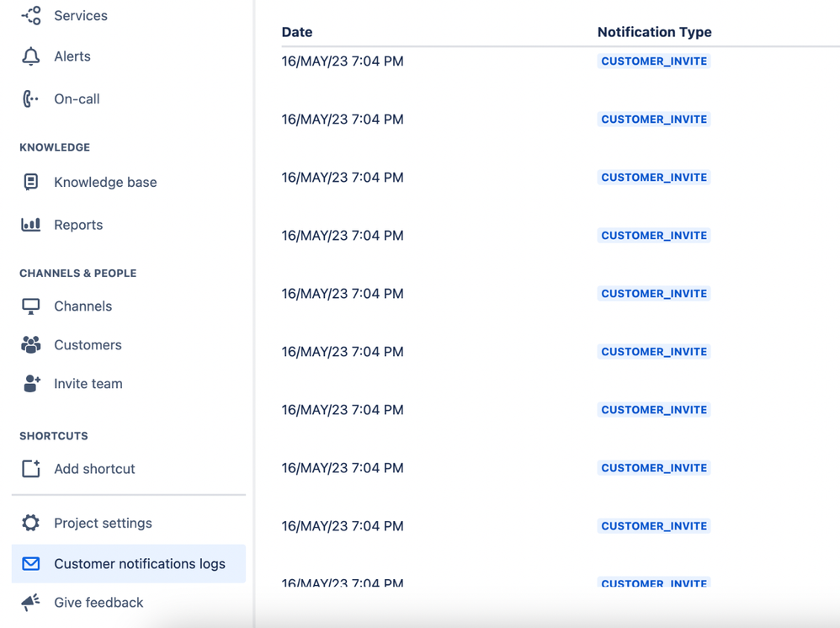Click the Notification Type column header
The height and width of the screenshot is (628, 840).
pos(654,31)
